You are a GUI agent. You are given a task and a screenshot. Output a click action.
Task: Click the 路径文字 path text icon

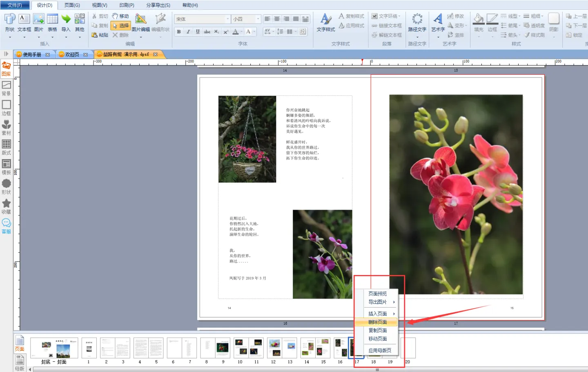417,23
